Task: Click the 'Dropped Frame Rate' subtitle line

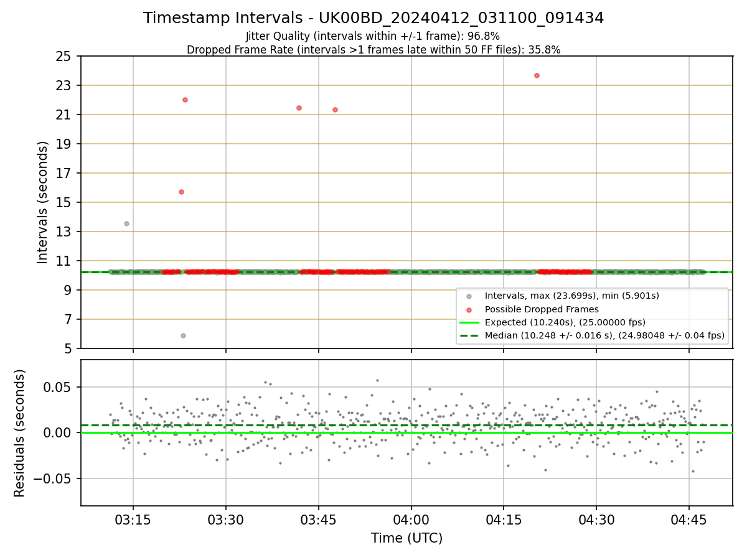Action: [x=374, y=50]
